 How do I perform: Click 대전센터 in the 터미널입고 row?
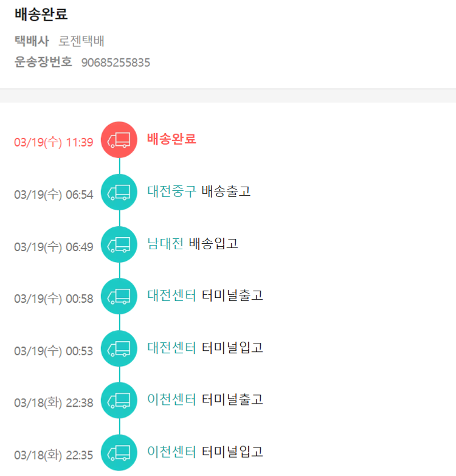171,348
